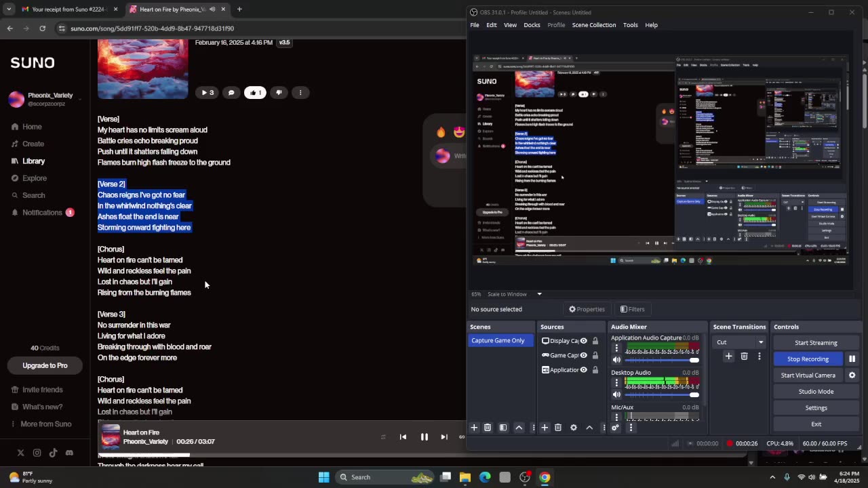
Task: Open advanced audio properties gears icon
Action: (x=615, y=428)
